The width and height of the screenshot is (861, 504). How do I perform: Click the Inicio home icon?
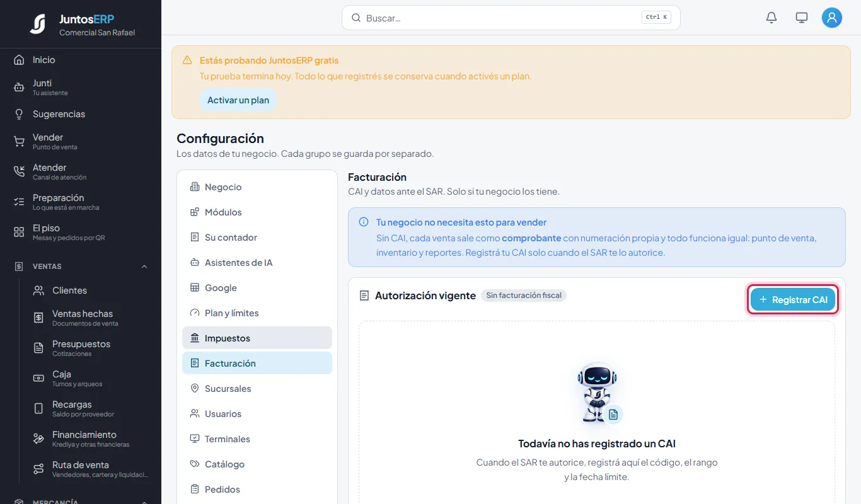pyautogui.click(x=19, y=60)
